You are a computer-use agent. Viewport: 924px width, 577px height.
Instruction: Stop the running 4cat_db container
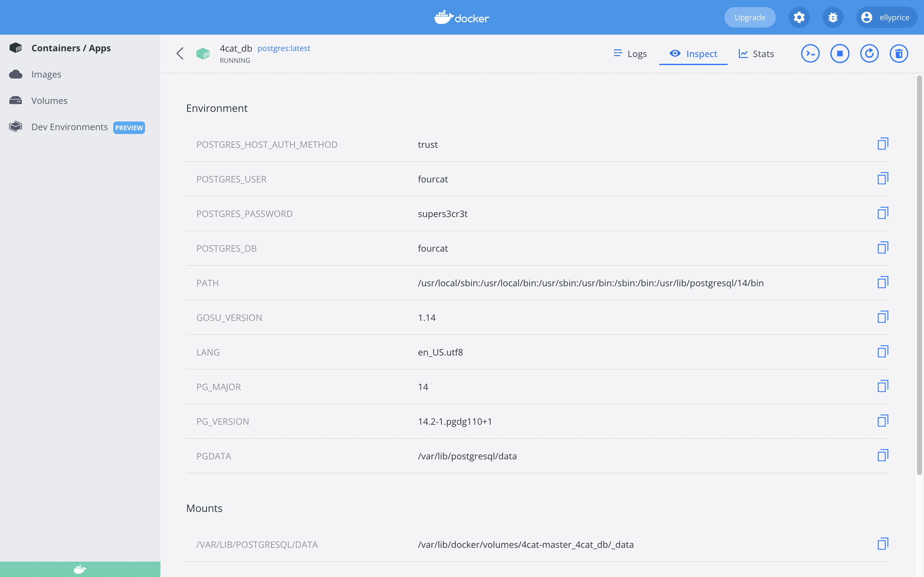coord(839,54)
